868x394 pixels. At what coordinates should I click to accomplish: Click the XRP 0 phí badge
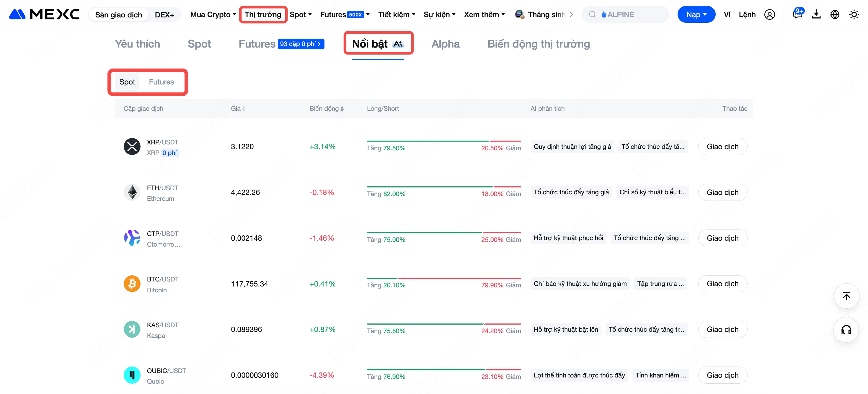tap(169, 153)
